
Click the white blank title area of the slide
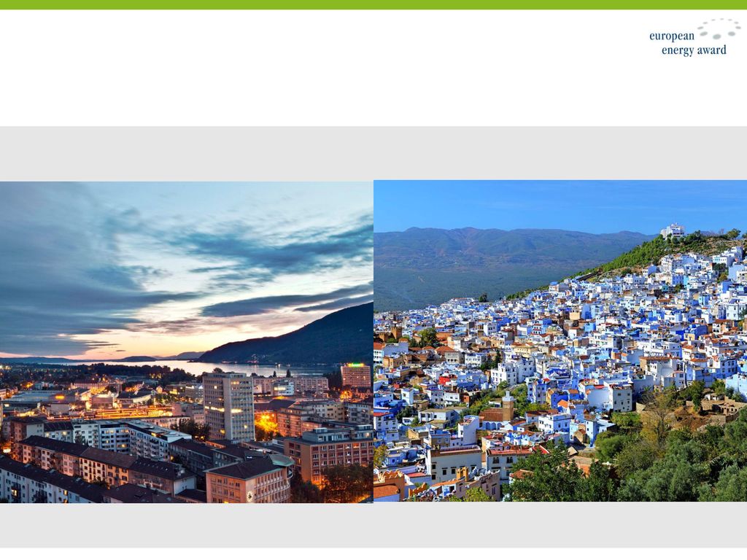324,68
